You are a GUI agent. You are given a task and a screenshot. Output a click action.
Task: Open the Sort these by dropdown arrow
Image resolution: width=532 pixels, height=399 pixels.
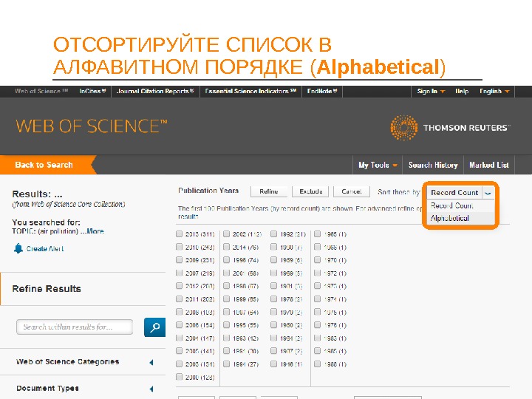pyautogui.click(x=488, y=193)
